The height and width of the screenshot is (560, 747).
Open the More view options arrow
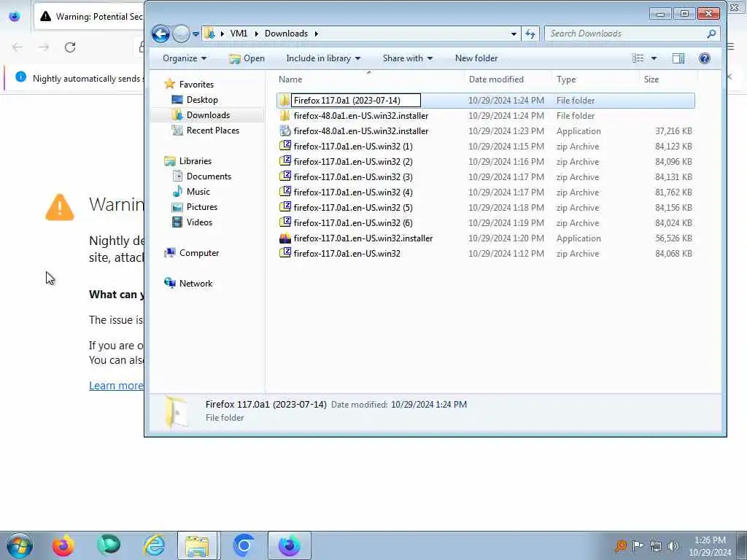pyautogui.click(x=654, y=58)
